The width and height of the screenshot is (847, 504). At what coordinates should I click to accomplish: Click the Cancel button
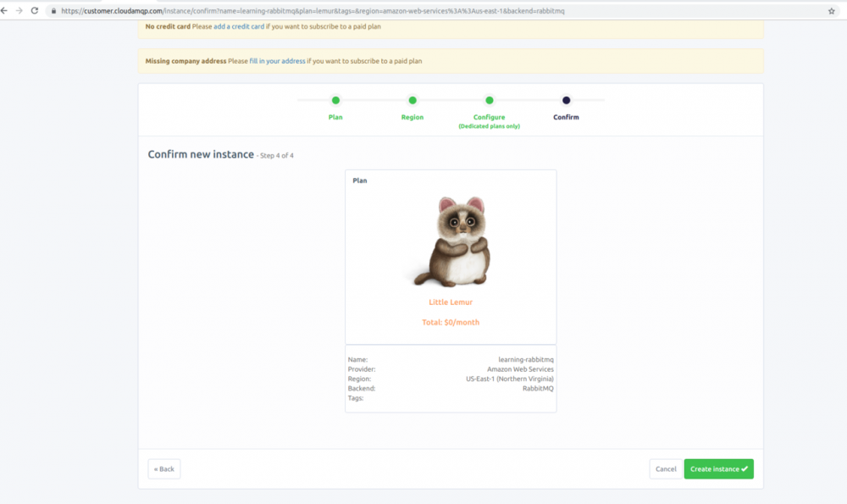(665, 468)
